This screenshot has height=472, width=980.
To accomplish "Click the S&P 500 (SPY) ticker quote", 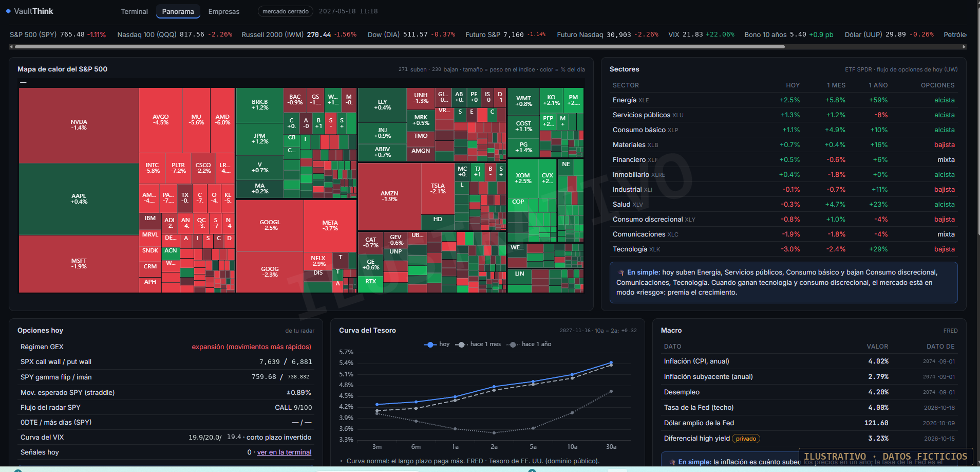I will pos(58,34).
